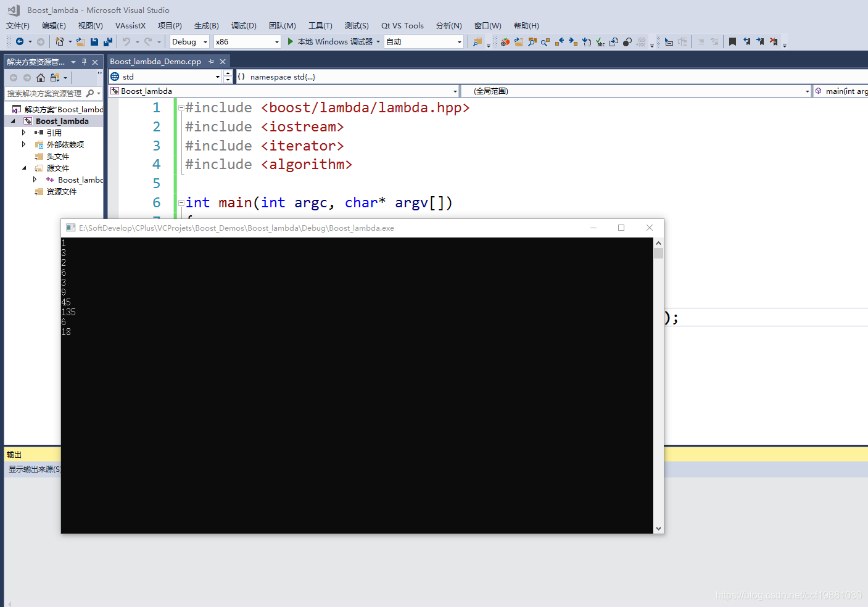Collapse the 源文件 folder
The width and height of the screenshot is (868, 607).
pyautogui.click(x=24, y=168)
